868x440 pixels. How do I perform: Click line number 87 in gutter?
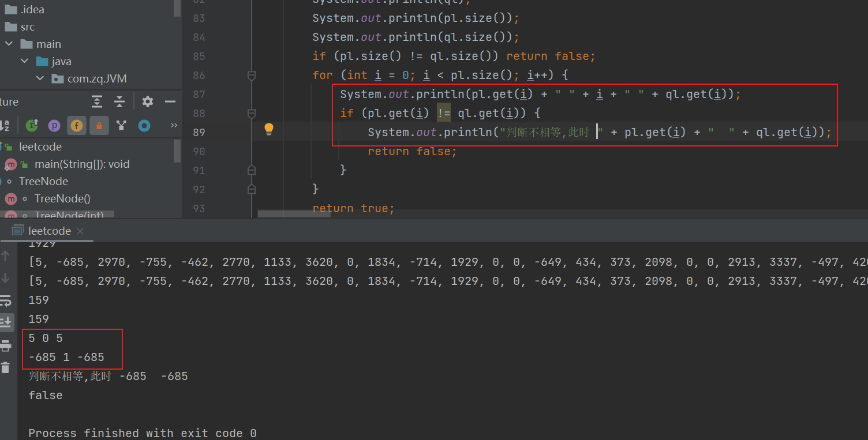coord(199,94)
